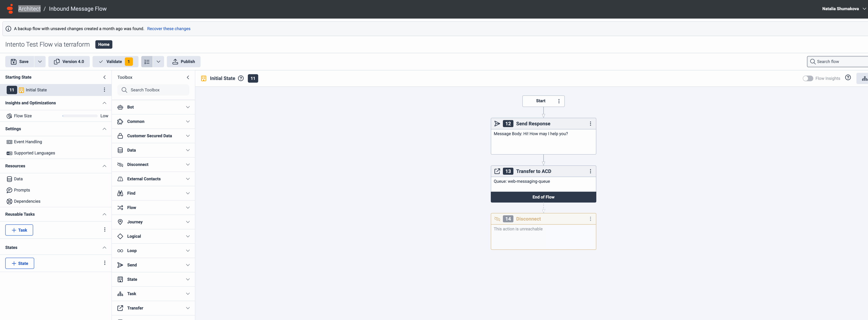868x320 pixels.
Task: Click the info icon in backup banner
Action: pyautogui.click(x=8, y=29)
